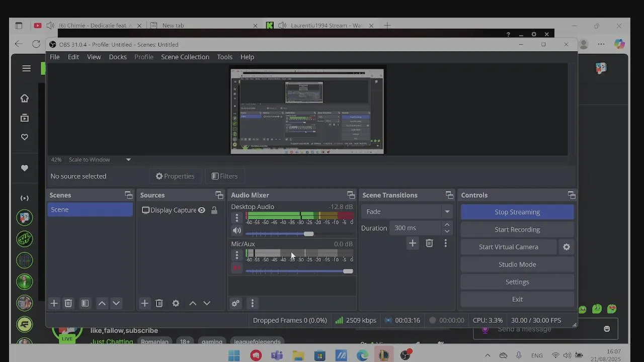Float the Scenes dock
Screen dimensions: 644x362
[x=129, y=195]
